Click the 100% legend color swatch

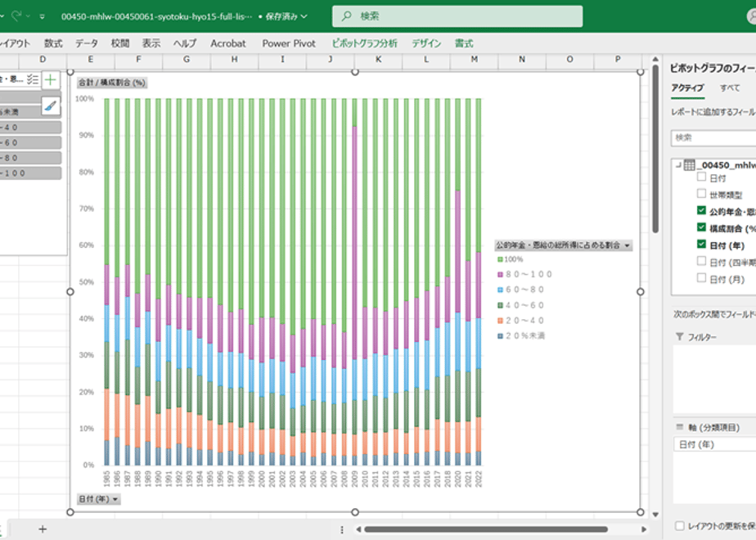point(500,259)
